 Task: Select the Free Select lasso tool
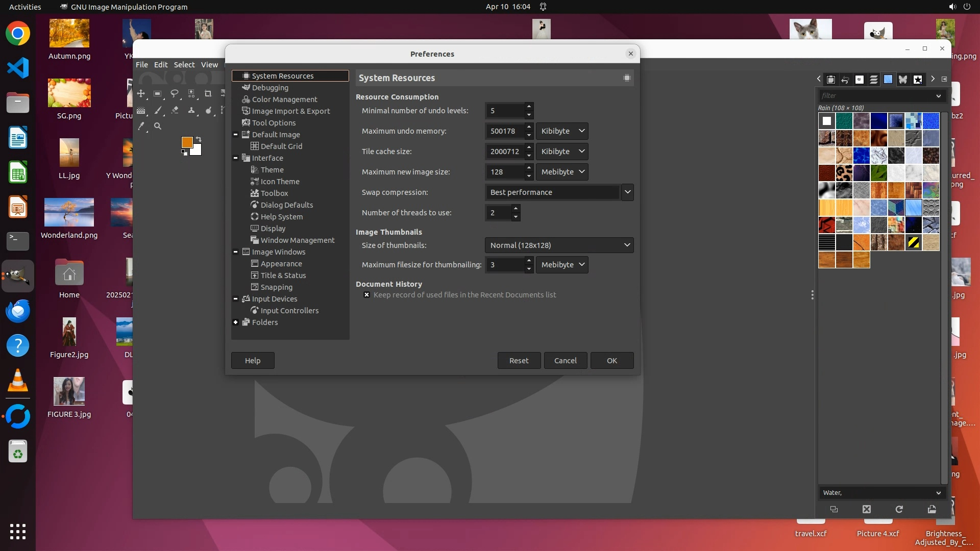click(x=175, y=94)
